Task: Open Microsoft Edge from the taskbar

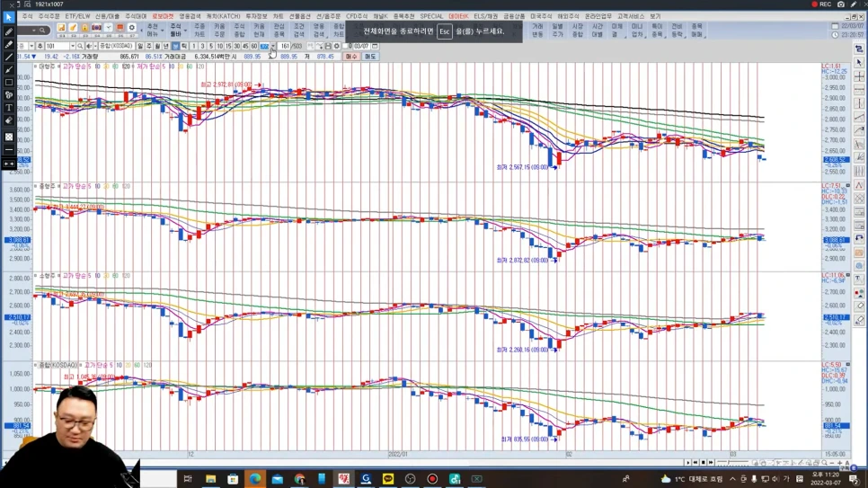Action: [x=254, y=479]
